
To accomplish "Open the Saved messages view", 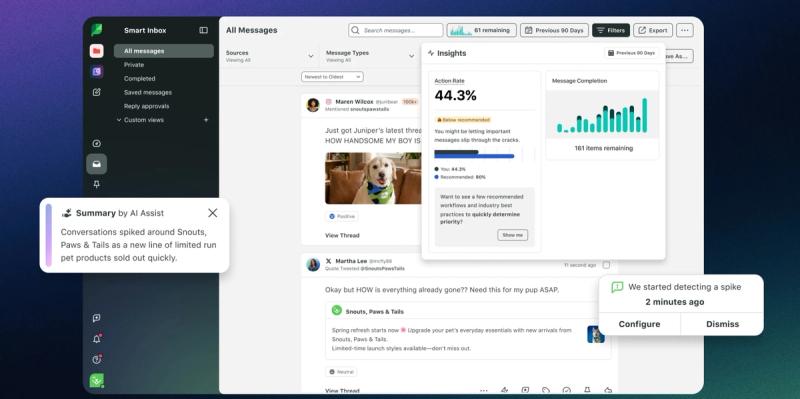I will tap(147, 92).
